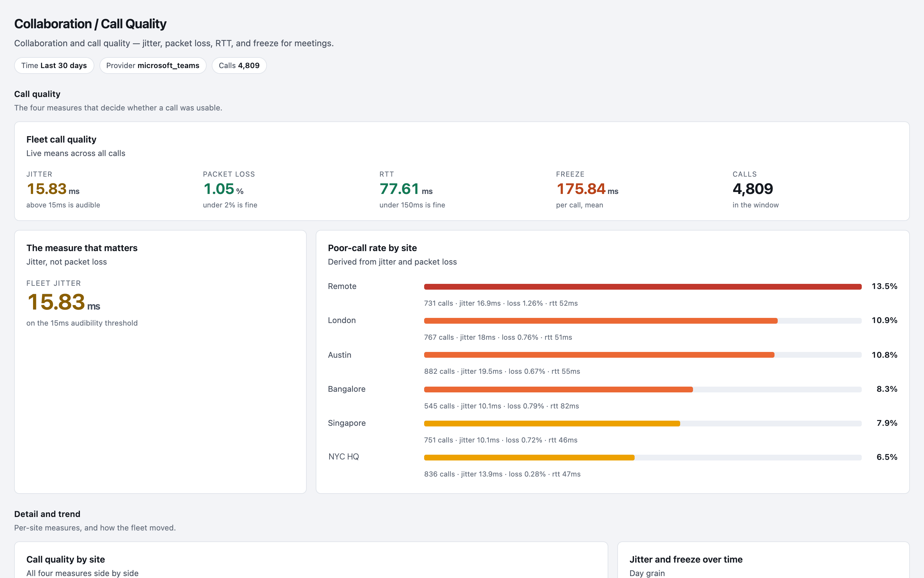
Task: Click the '731 calls' Remote details line
Action: pos(501,303)
